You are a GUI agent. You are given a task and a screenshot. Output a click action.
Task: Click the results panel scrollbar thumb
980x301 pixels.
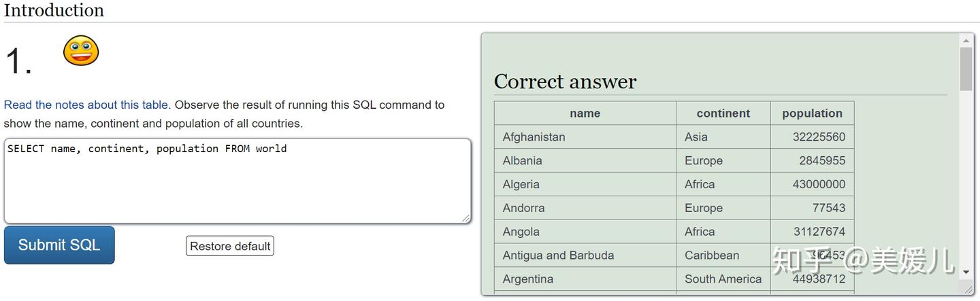pos(966,69)
